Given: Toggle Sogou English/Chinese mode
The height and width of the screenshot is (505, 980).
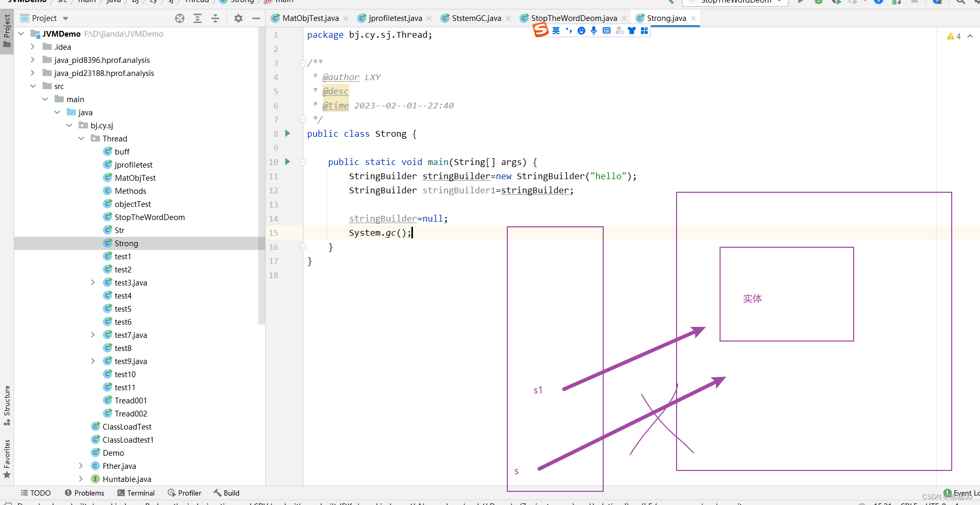Looking at the screenshot, I should click(556, 30).
